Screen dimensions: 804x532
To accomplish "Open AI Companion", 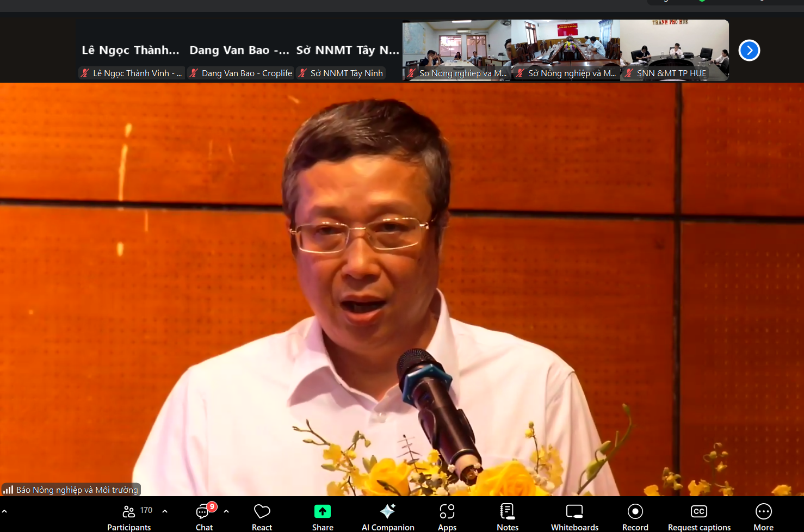I will tap(388, 517).
